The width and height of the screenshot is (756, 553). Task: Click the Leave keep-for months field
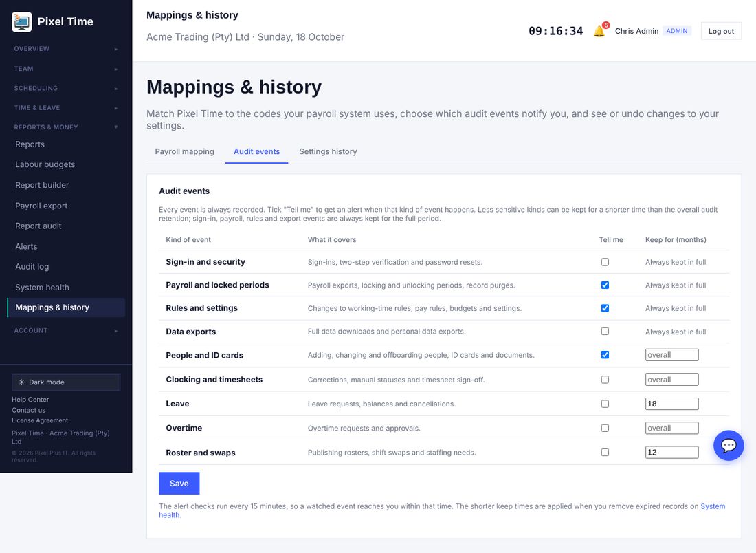click(x=671, y=404)
